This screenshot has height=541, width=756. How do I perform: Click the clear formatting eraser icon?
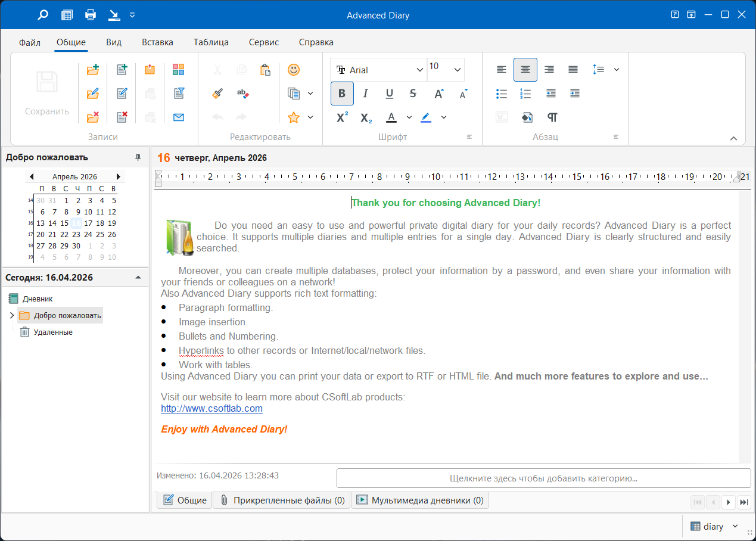[242, 94]
